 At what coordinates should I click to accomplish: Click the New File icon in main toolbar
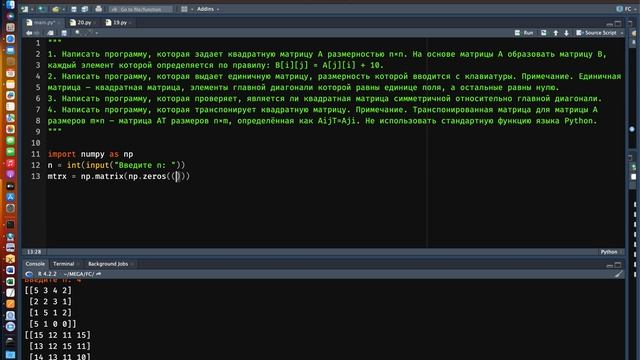[25, 9]
